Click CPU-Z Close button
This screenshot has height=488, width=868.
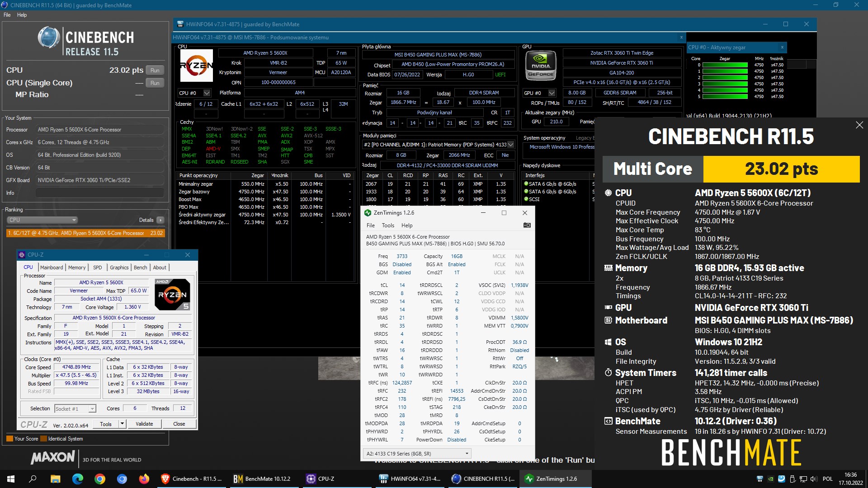pyautogui.click(x=179, y=424)
